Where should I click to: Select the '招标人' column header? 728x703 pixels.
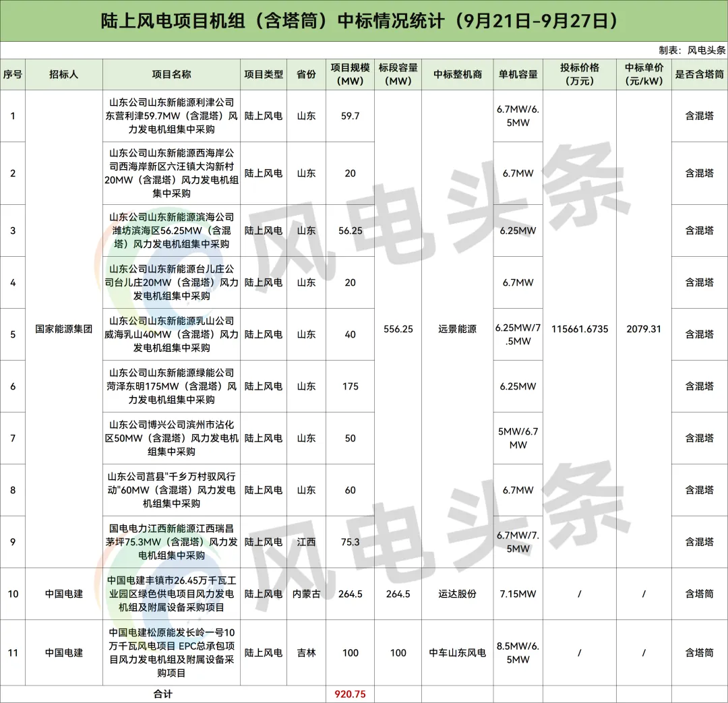(63, 74)
